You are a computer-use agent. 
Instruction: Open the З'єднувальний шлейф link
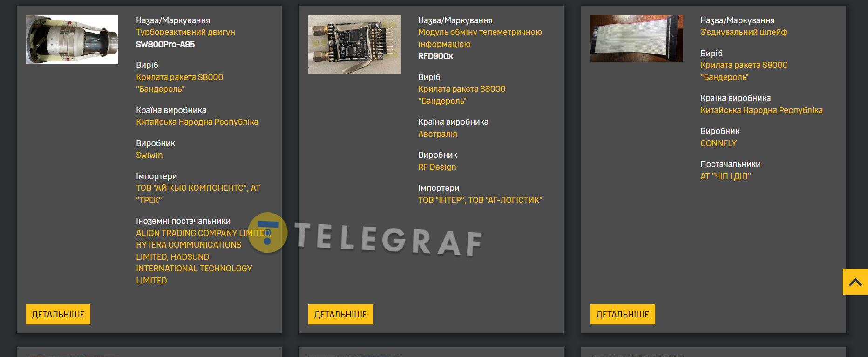pyautogui.click(x=744, y=32)
